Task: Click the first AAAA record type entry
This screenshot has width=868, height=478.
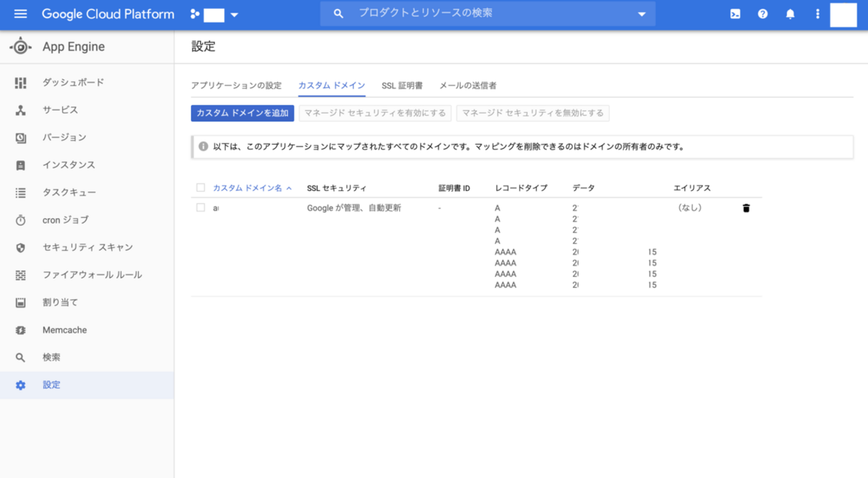Action: pyautogui.click(x=505, y=252)
